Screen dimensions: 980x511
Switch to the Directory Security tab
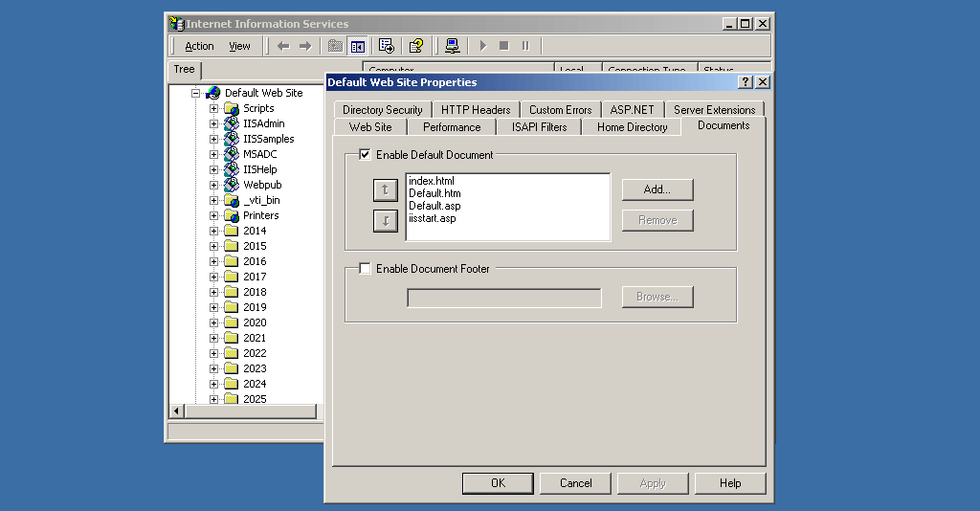383,110
